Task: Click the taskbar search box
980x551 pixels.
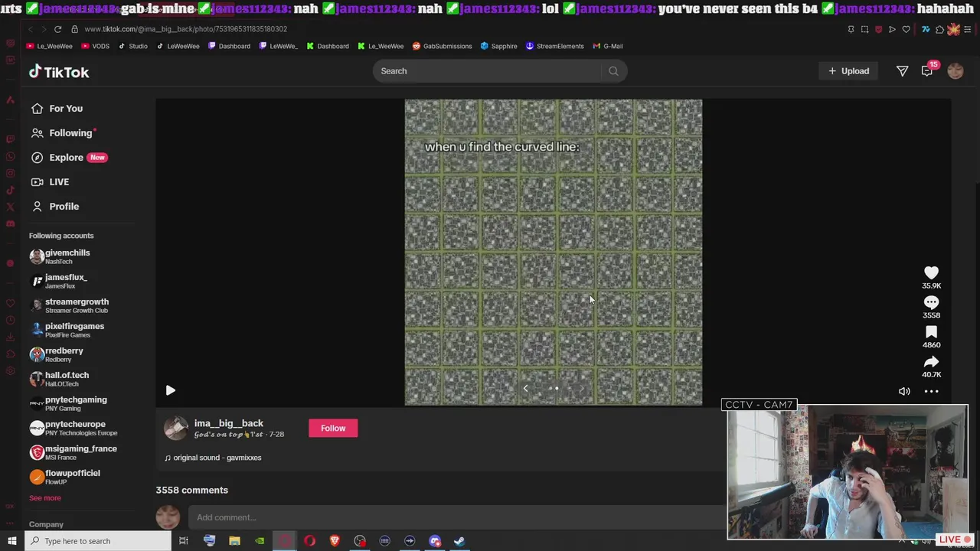Action: point(98,541)
